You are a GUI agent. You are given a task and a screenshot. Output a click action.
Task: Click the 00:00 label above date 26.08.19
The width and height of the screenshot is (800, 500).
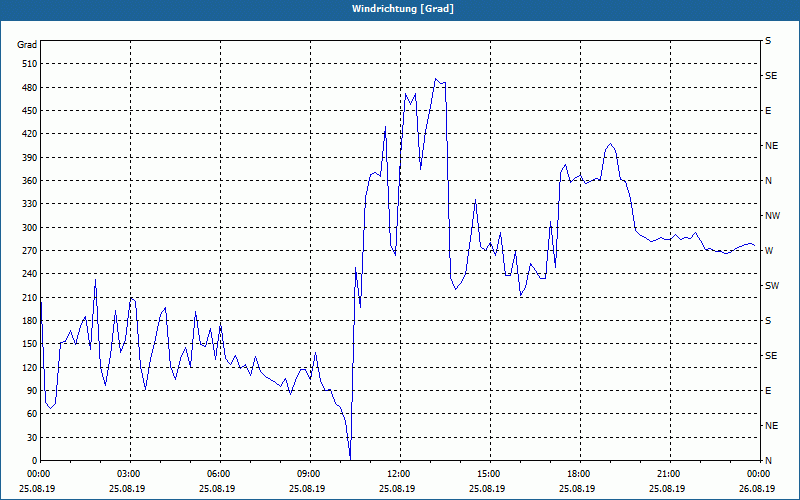[757, 474]
